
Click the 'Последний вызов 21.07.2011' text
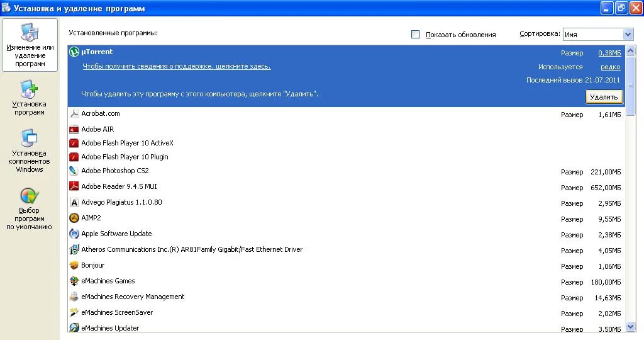click(574, 80)
